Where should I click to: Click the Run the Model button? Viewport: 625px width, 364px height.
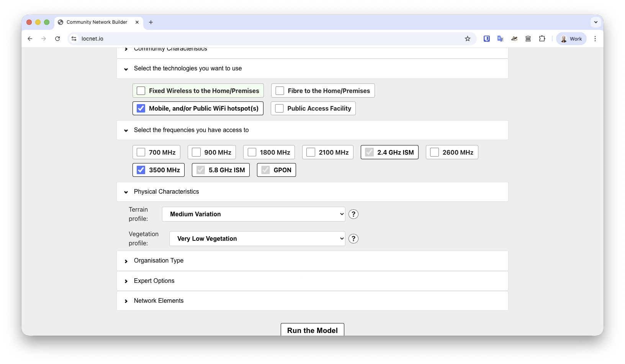tap(312, 330)
